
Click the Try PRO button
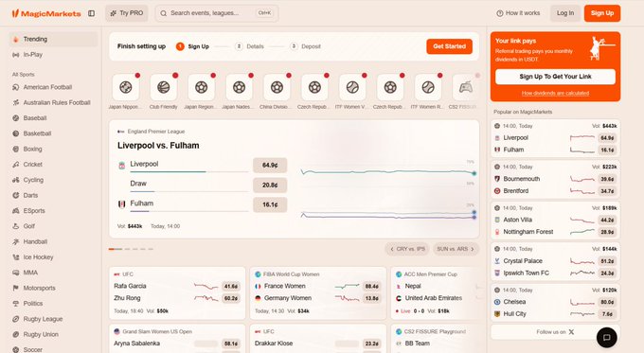click(x=127, y=13)
